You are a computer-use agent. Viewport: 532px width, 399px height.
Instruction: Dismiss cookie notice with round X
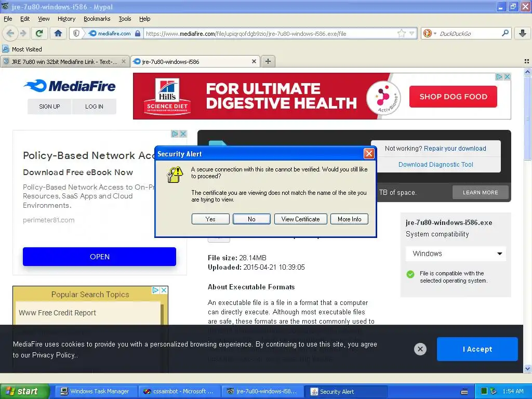(x=420, y=349)
